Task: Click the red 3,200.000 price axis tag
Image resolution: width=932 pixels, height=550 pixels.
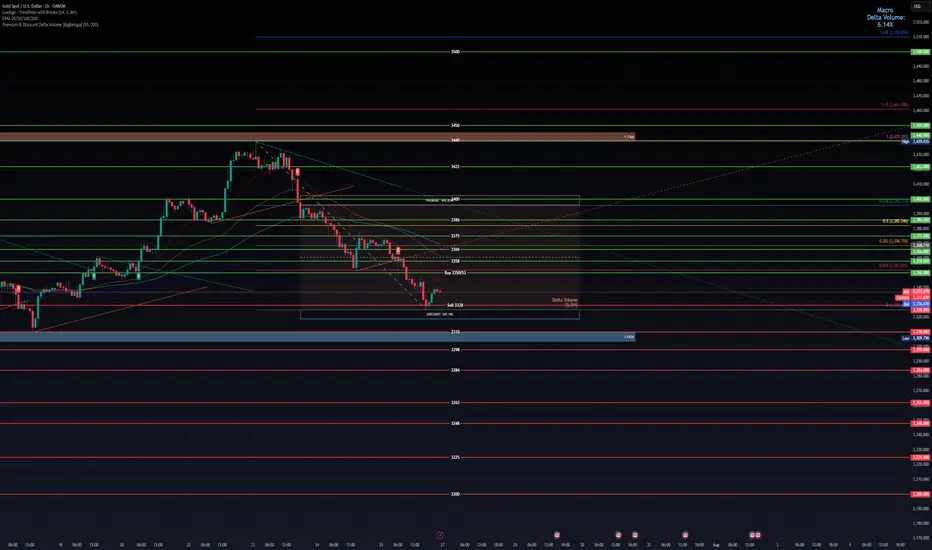Action: click(921, 494)
